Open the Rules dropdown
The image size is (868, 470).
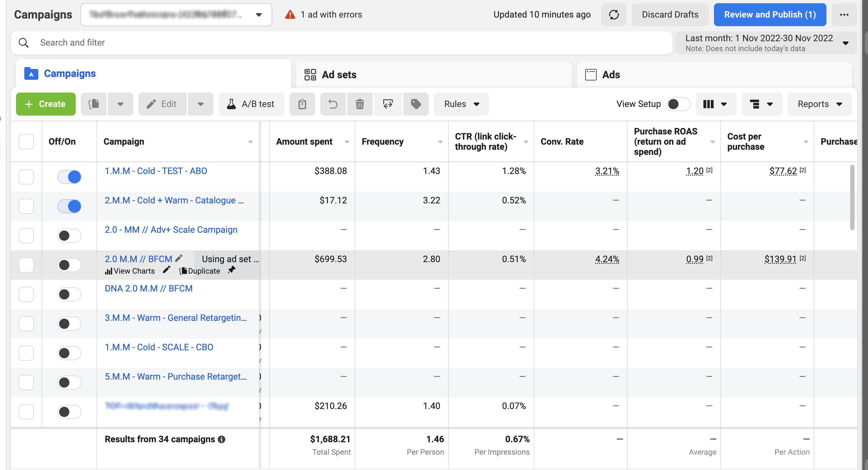(x=461, y=104)
